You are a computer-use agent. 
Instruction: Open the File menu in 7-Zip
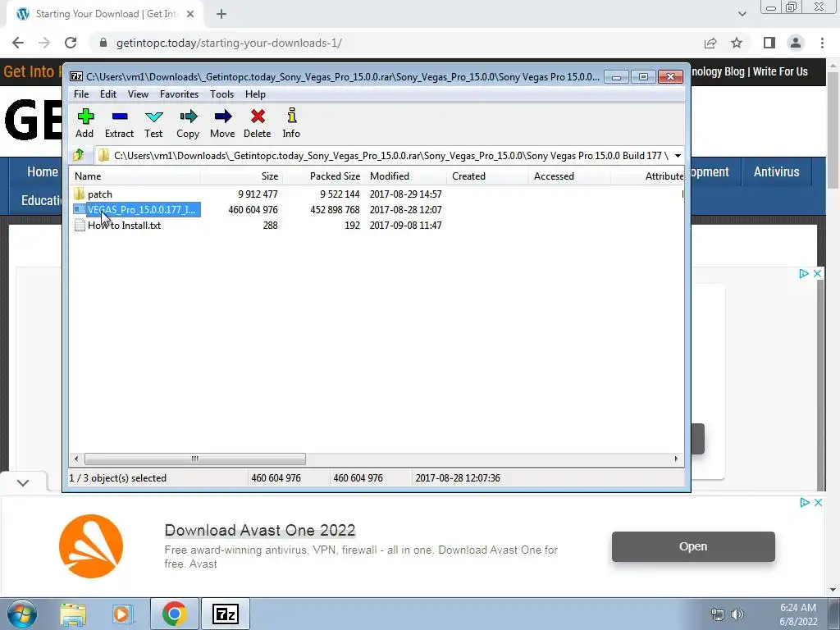tap(81, 94)
